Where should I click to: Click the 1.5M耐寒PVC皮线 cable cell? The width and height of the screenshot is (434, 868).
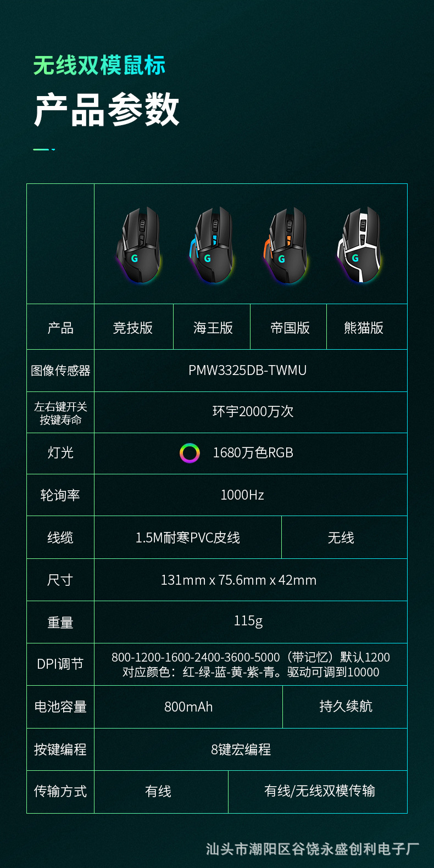point(188,537)
